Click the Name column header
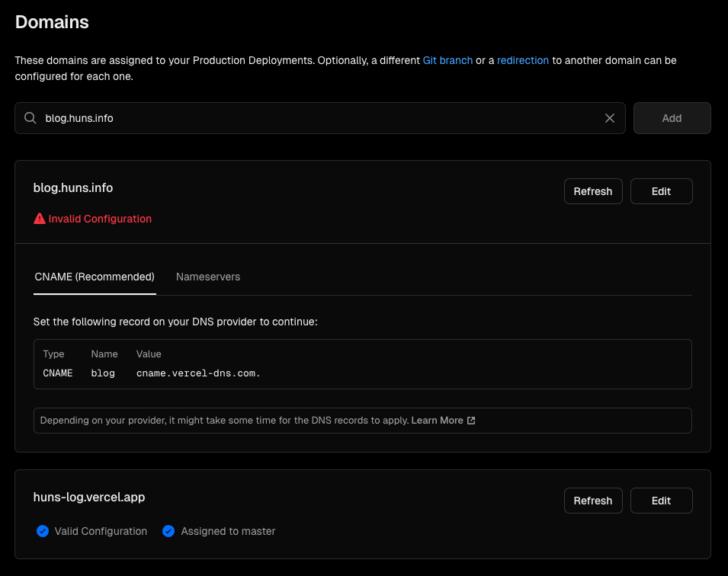 104,354
